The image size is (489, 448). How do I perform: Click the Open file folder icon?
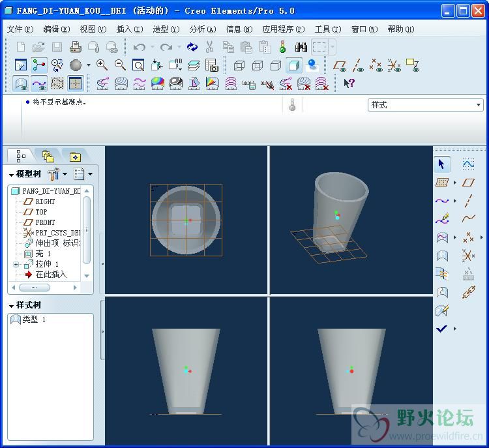38,47
